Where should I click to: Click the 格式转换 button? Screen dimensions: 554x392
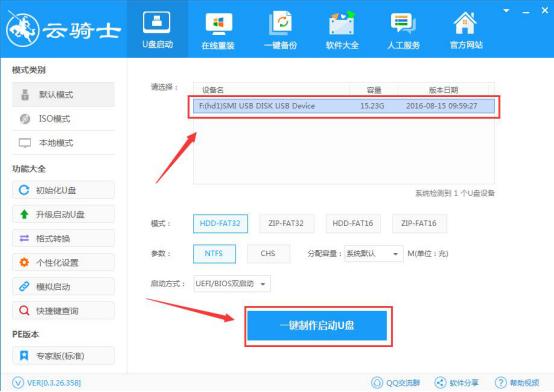pos(64,238)
